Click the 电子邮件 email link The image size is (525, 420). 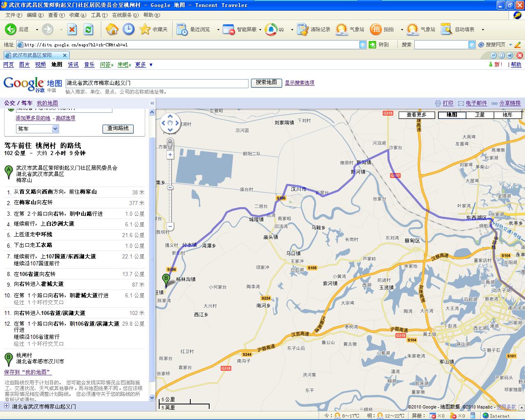[x=472, y=103]
